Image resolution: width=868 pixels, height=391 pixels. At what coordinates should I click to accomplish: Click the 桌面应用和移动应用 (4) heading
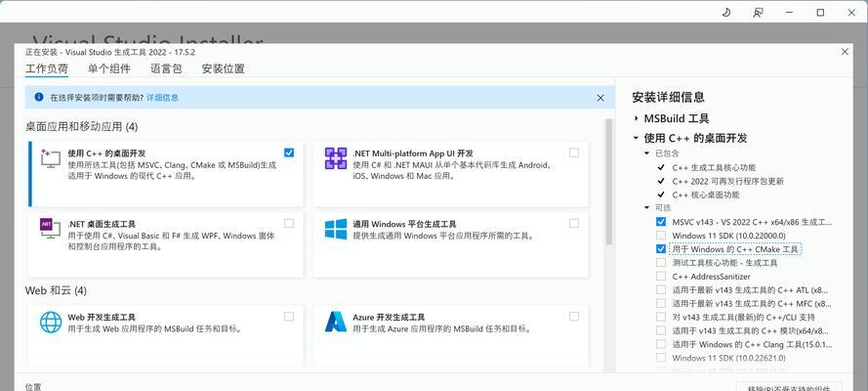pos(81,127)
